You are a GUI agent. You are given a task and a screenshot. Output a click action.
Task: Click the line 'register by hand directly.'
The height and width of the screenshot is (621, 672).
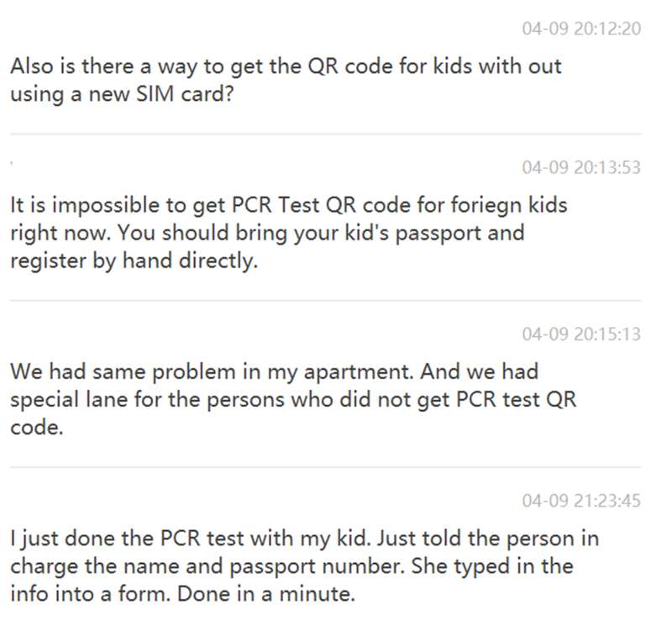click(134, 261)
